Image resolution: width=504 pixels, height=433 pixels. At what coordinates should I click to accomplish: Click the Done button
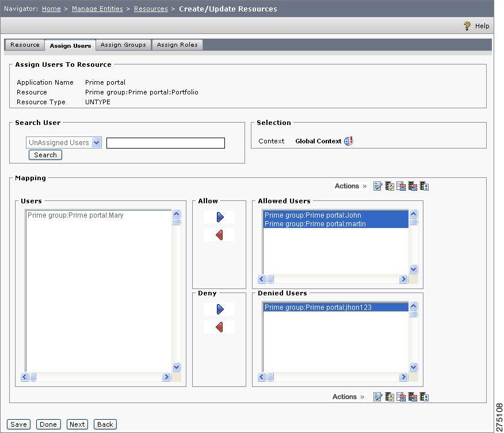48,424
